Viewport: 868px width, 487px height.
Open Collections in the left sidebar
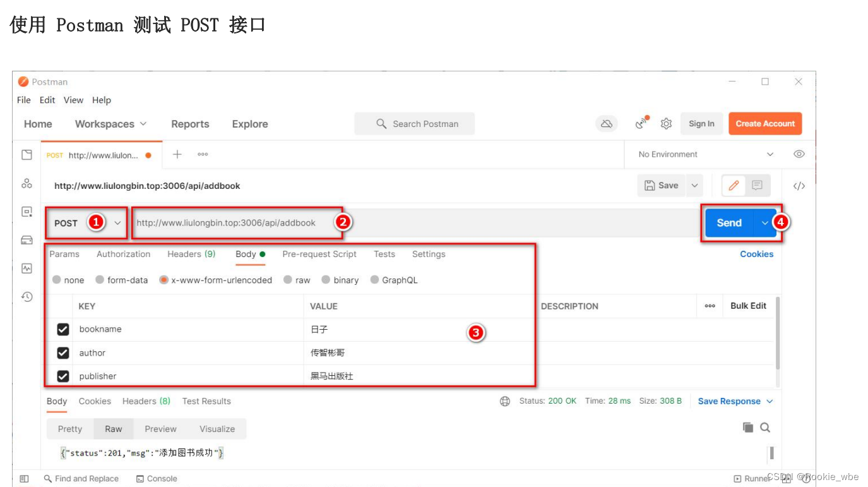27,155
